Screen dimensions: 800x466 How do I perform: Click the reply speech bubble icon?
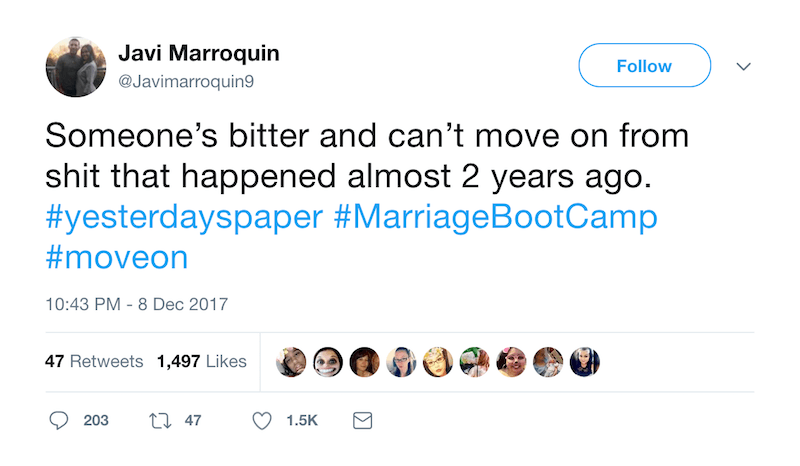click(x=59, y=421)
